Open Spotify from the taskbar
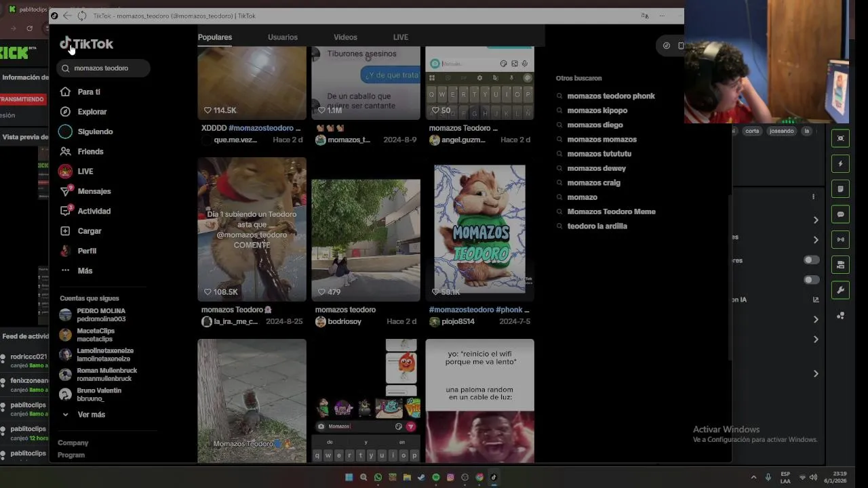The image size is (868, 488). (436, 477)
